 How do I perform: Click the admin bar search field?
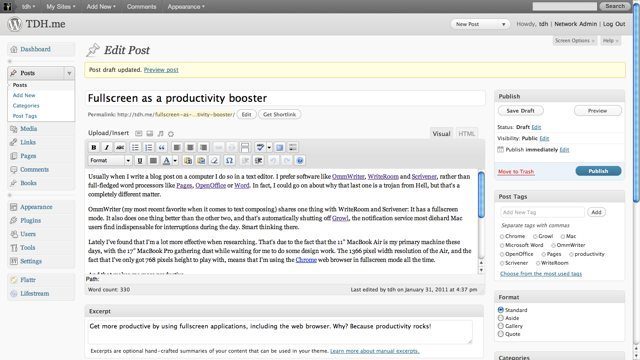pyautogui.click(x=564, y=6)
